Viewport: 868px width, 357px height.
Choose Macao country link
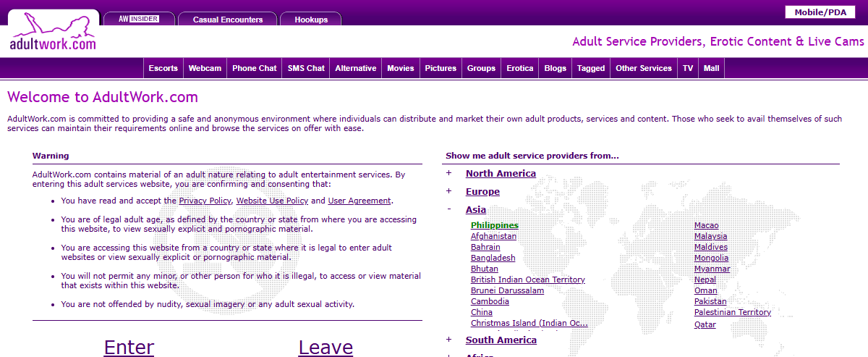tap(707, 225)
